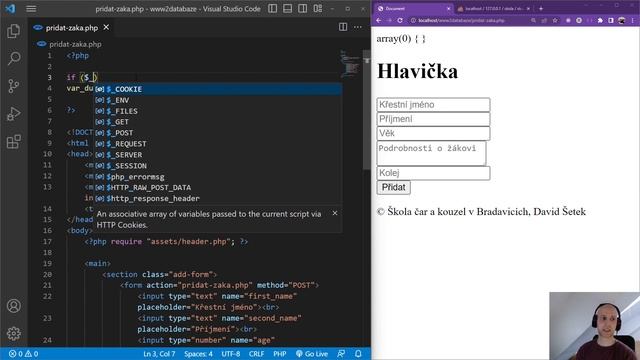640x360 pixels.
Task: Choose $http_response_header suggestion
Action: (x=218, y=198)
